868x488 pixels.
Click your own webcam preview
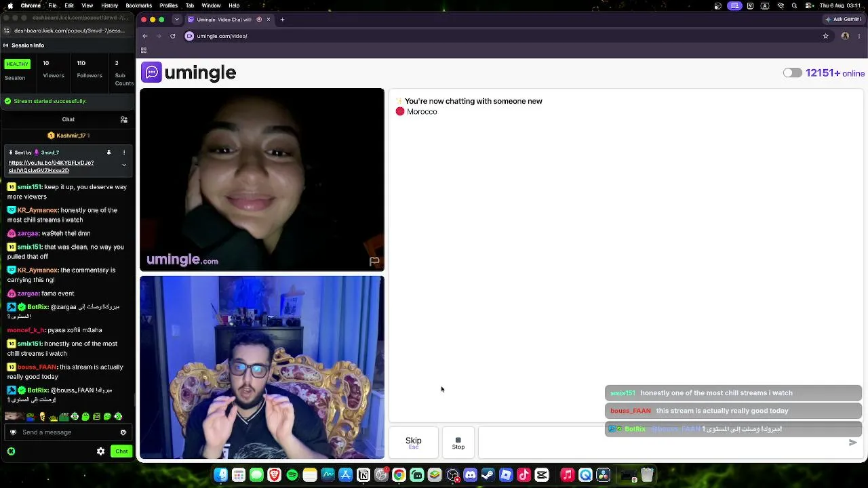262,367
